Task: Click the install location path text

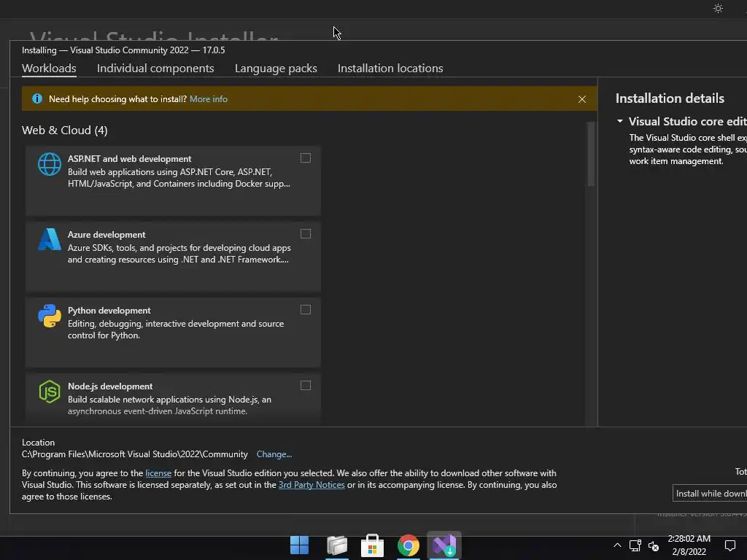Action: pyautogui.click(x=135, y=454)
